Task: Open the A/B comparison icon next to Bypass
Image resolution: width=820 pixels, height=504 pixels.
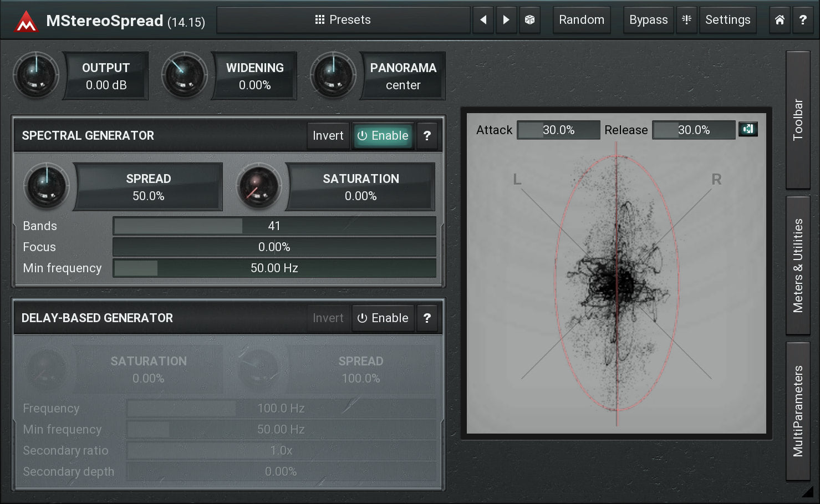Action: click(x=686, y=20)
